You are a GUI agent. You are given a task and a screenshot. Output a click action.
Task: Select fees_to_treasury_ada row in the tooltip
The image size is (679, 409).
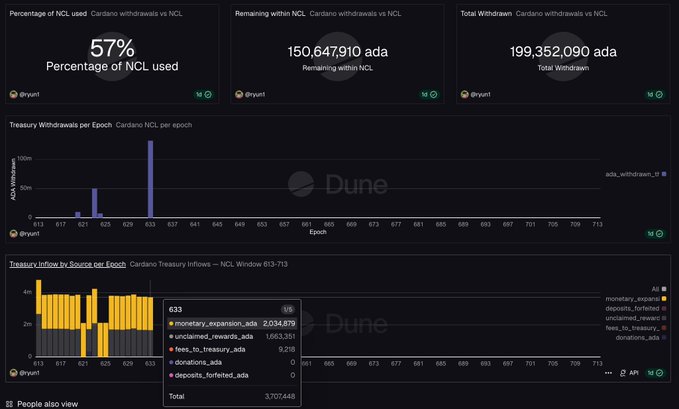tap(232, 349)
